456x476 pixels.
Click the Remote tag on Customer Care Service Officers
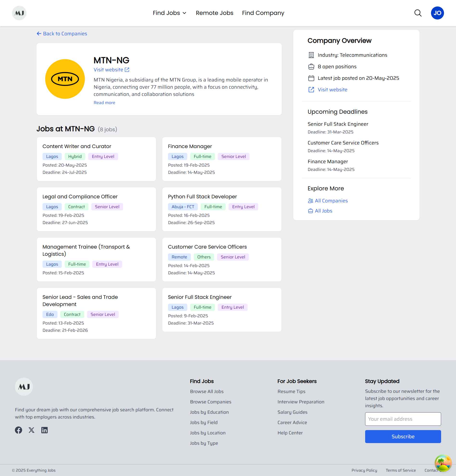(179, 257)
